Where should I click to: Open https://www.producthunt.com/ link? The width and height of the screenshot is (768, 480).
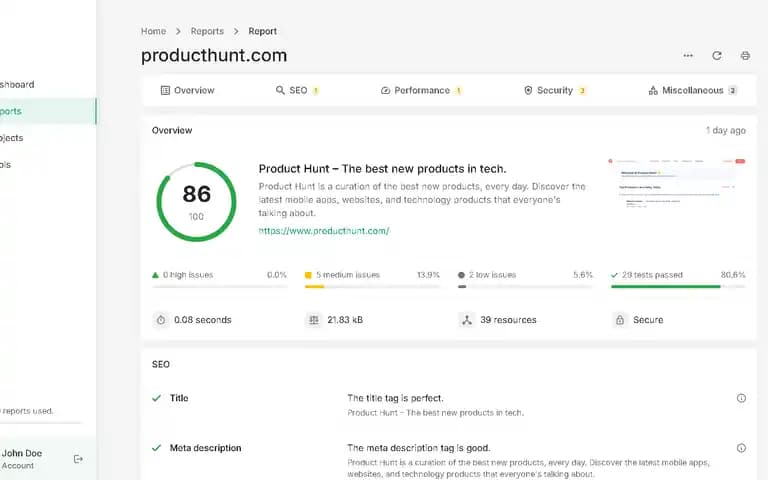324,231
